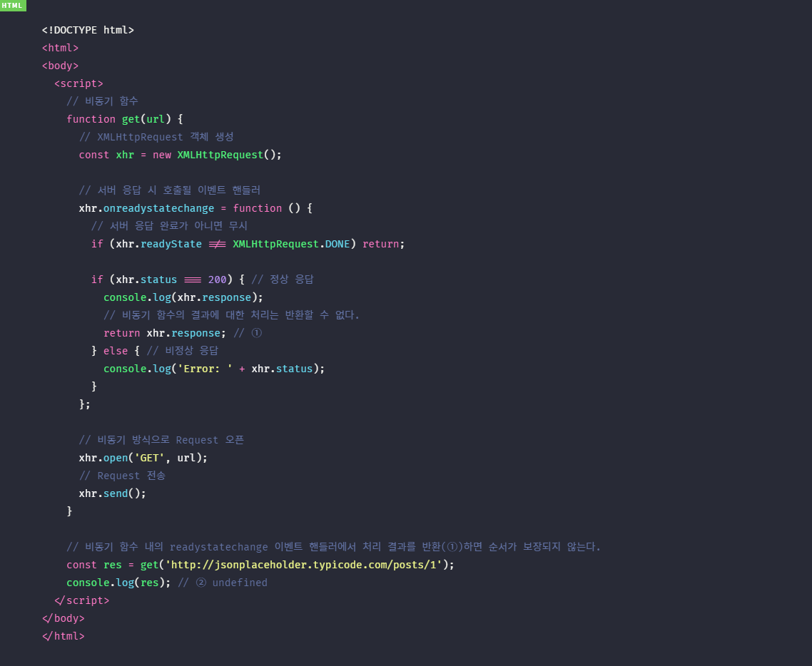This screenshot has width=812, height=666.
Task: Click the 'const xhr = new XMLHttpRequest();' line
Action: coord(181,155)
